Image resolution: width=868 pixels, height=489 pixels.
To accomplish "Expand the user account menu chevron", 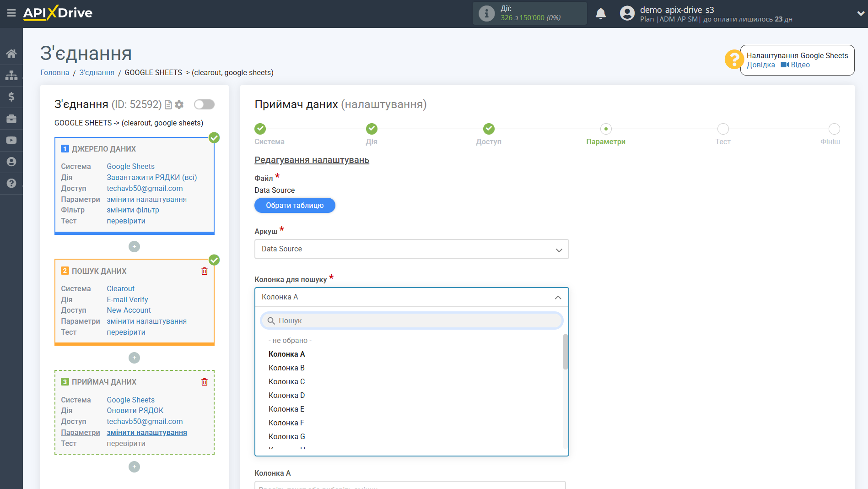I will point(860,14).
